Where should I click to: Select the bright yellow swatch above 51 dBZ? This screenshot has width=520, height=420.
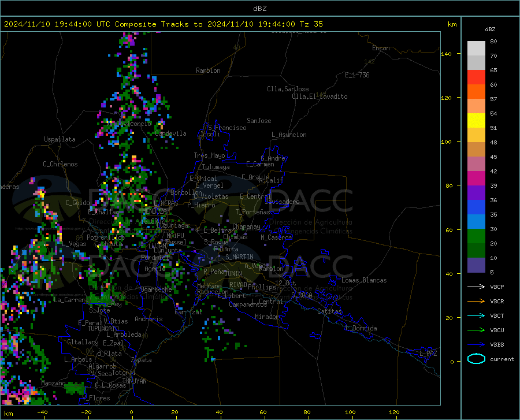[476, 121]
